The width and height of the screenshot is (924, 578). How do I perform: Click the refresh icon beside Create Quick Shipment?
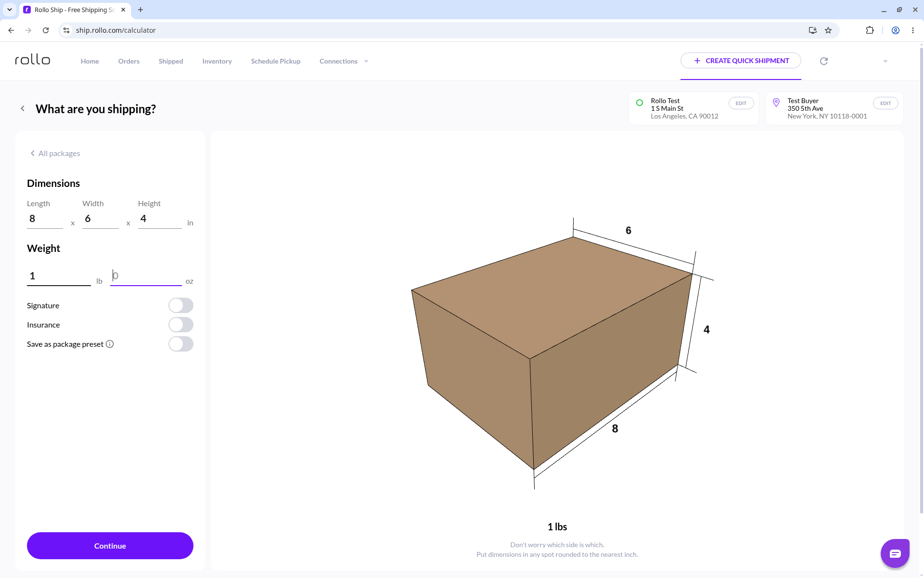(824, 61)
